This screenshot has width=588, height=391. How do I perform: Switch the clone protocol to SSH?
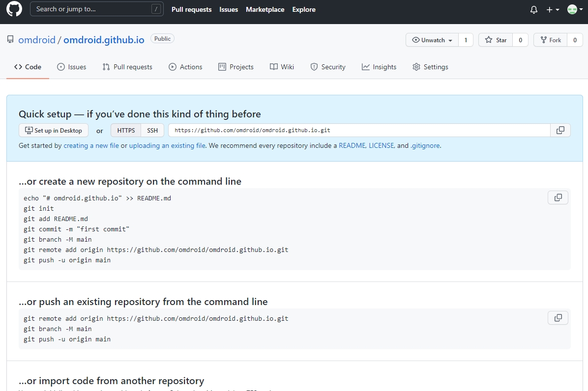click(x=152, y=130)
